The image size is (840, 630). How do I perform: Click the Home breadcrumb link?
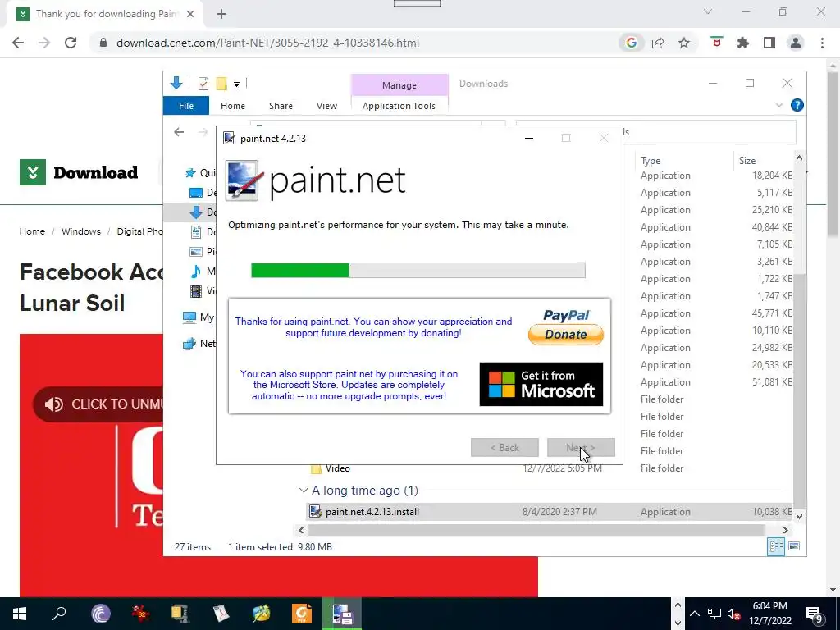coord(32,231)
